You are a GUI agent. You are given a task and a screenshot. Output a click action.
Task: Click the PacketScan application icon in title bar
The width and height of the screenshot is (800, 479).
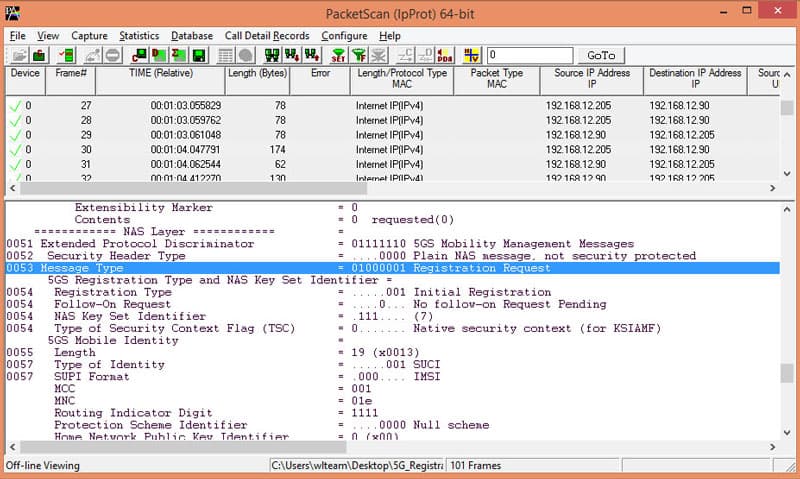click(12, 13)
